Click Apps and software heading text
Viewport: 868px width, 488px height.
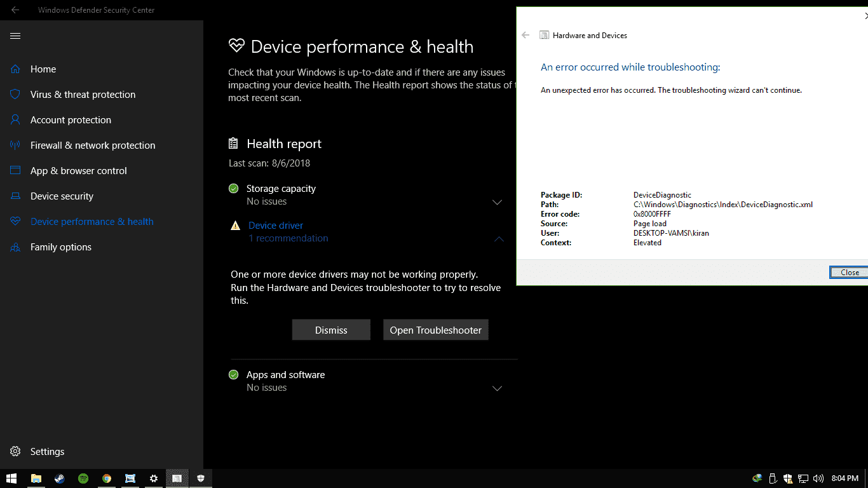pos(285,375)
